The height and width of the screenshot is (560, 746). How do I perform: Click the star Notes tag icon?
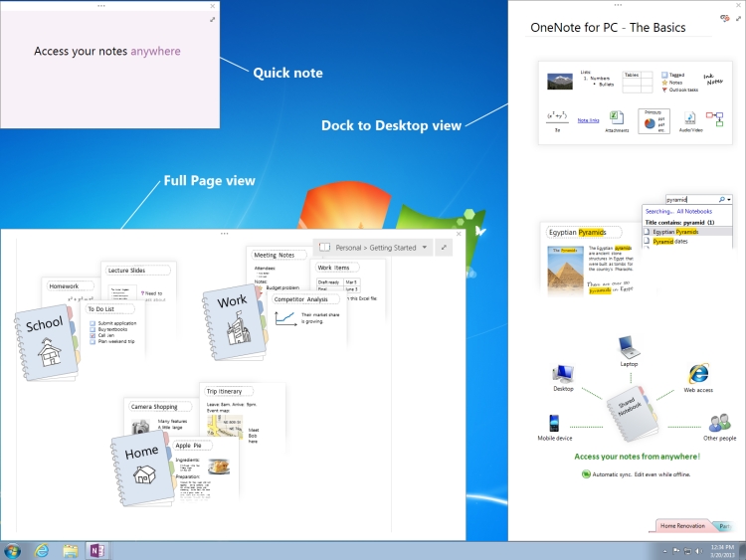664,83
